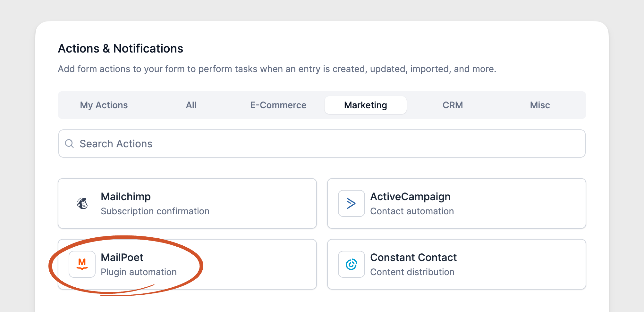Switch to the All tab

pyautogui.click(x=191, y=105)
